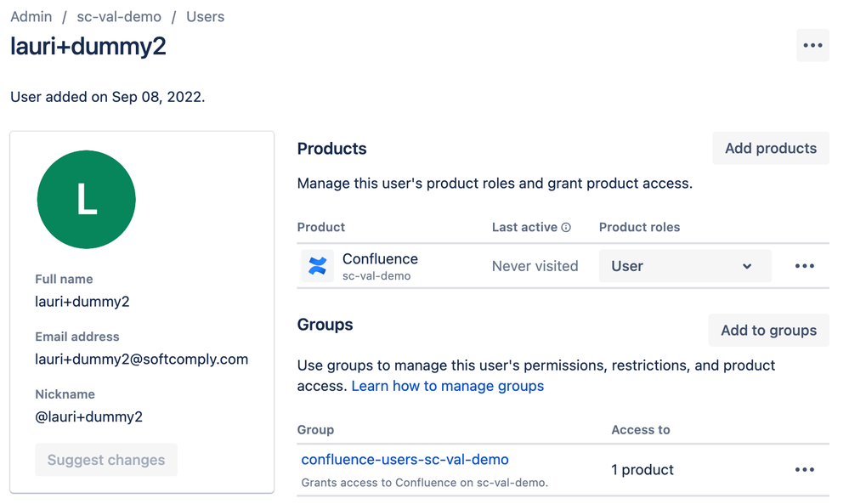Screen dimensions: 849x504
Task: Click the Grants access to Confluence description
Action: (425, 483)
